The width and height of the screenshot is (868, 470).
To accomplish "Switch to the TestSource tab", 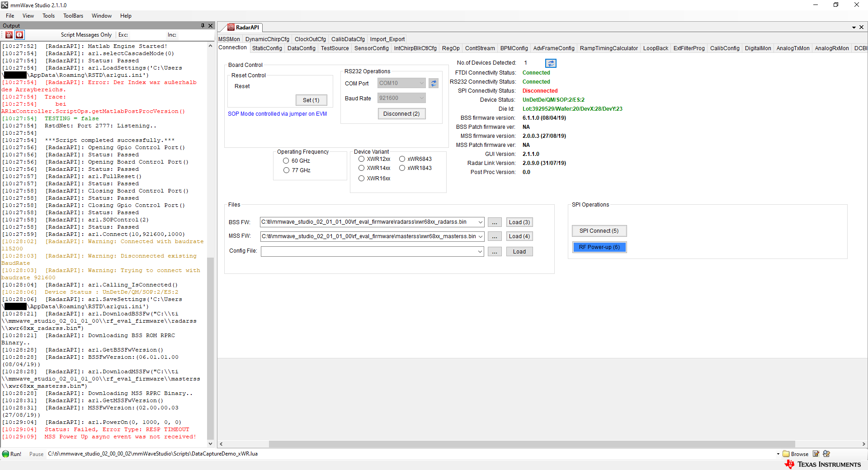I will coord(335,48).
